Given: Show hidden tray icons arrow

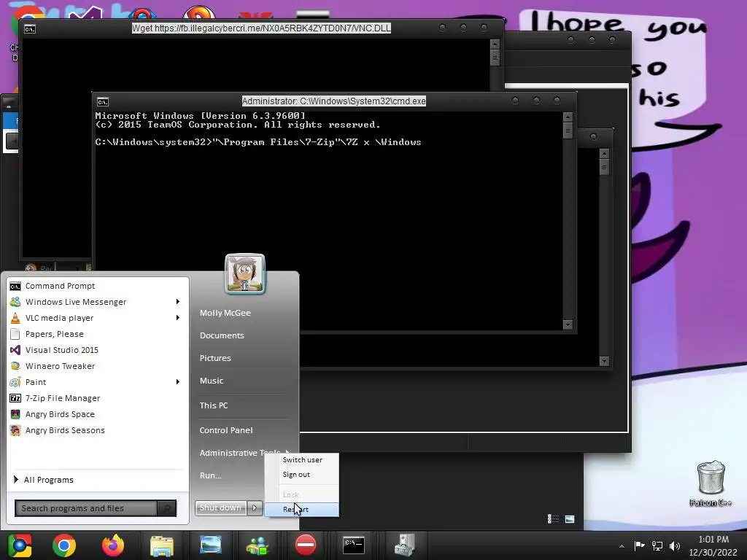Looking at the screenshot, I should click(622, 546).
